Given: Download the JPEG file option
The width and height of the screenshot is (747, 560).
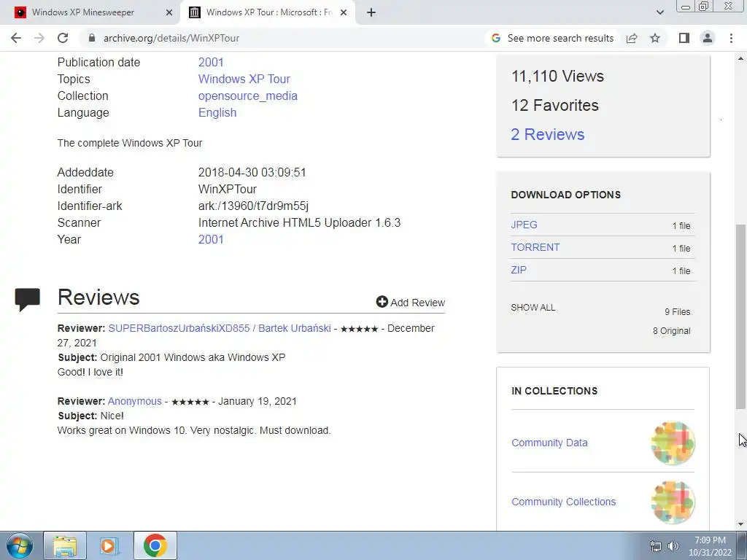Looking at the screenshot, I should pos(524,225).
